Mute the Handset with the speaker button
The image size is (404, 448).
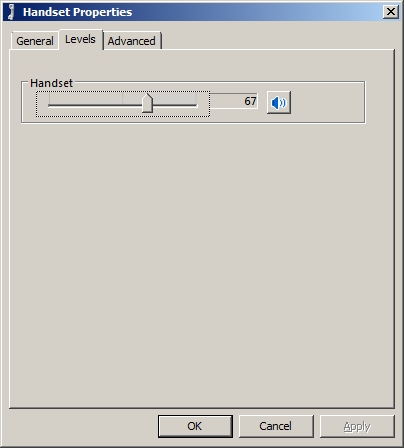tap(279, 103)
